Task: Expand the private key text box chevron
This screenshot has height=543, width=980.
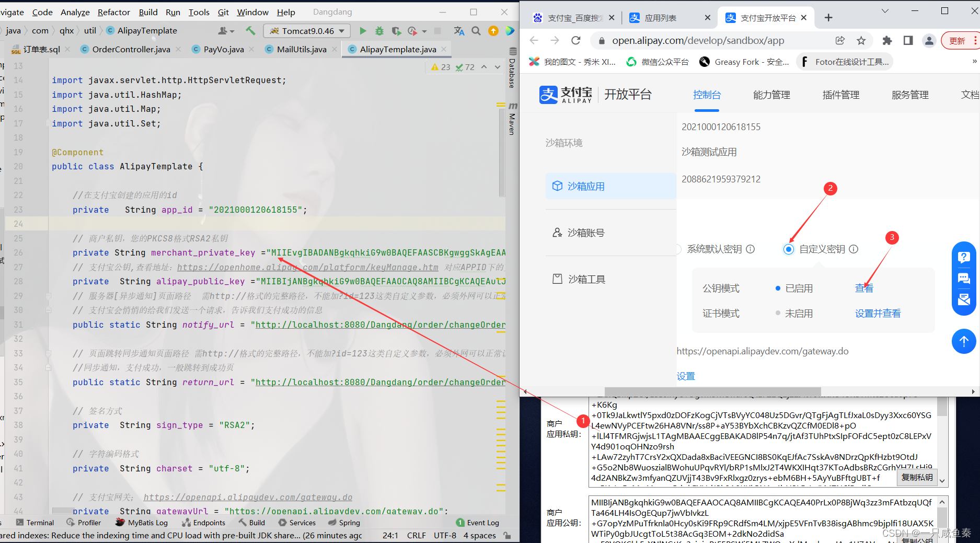Action: [x=942, y=480]
